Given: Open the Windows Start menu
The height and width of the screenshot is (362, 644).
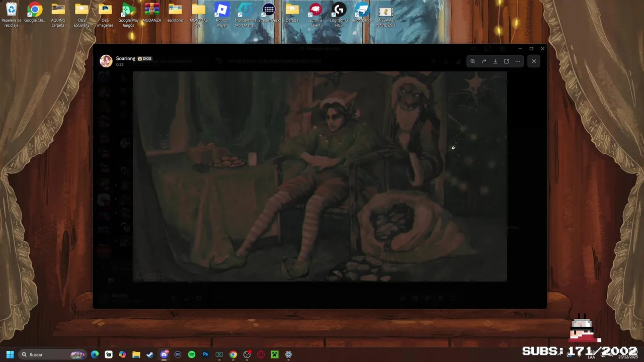Looking at the screenshot, I should pos(10,354).
